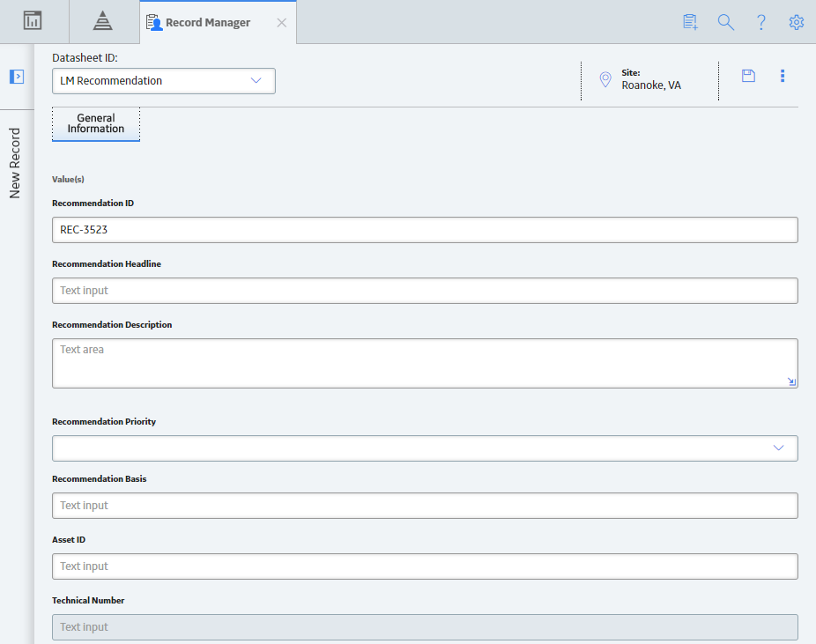Click the Recommendation Basis field

(x=425, y=506)
